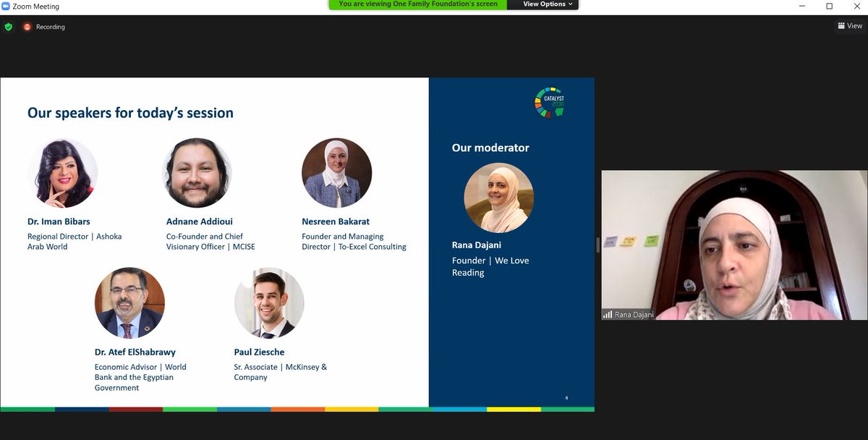Click 'Founder | We Love Reading' text
868x440 pixels.
click(x=490, y=266)
